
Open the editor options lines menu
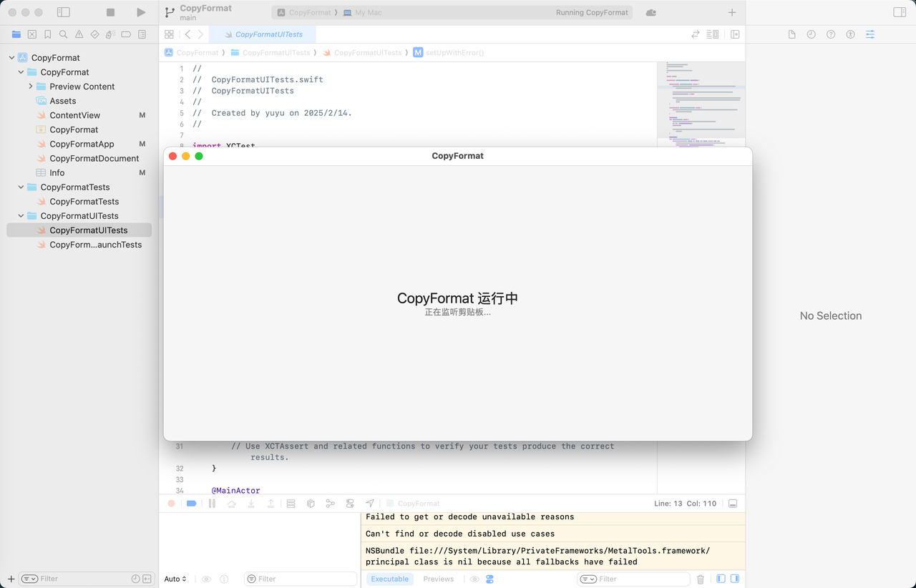713,34
